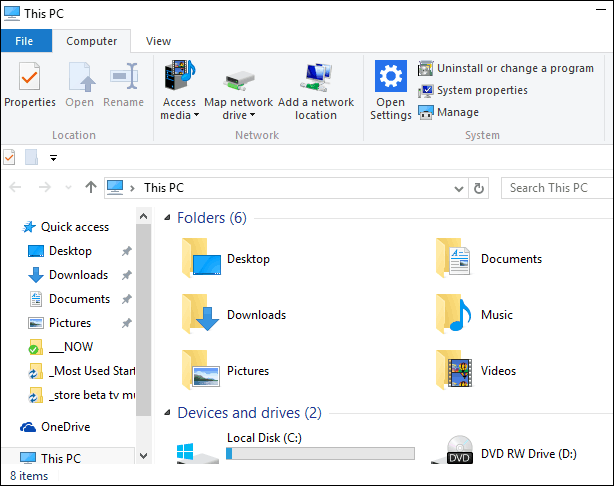Click Manage in System group
The height and width of the screenshot is (486, 614).
[x=448, y=112]
